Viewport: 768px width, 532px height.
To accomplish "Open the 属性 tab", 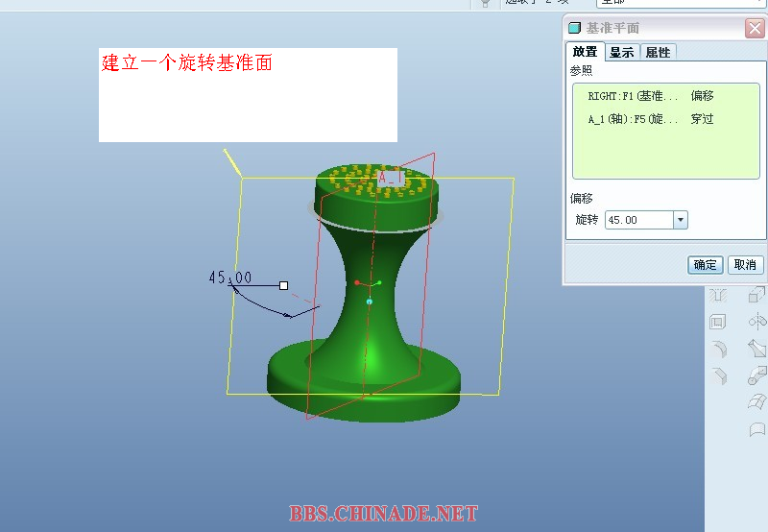I will tap(658, 52).
